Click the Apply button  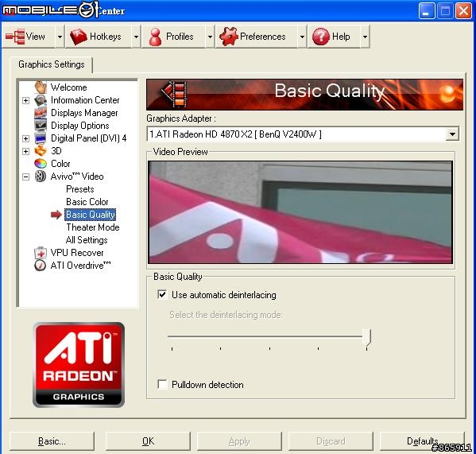239,441
